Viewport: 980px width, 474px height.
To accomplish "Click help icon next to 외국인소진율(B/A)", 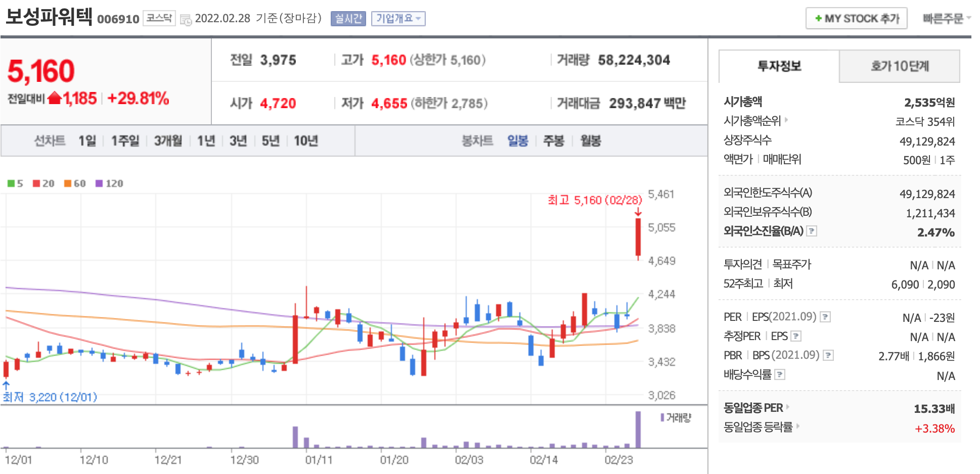I will 812,231.
